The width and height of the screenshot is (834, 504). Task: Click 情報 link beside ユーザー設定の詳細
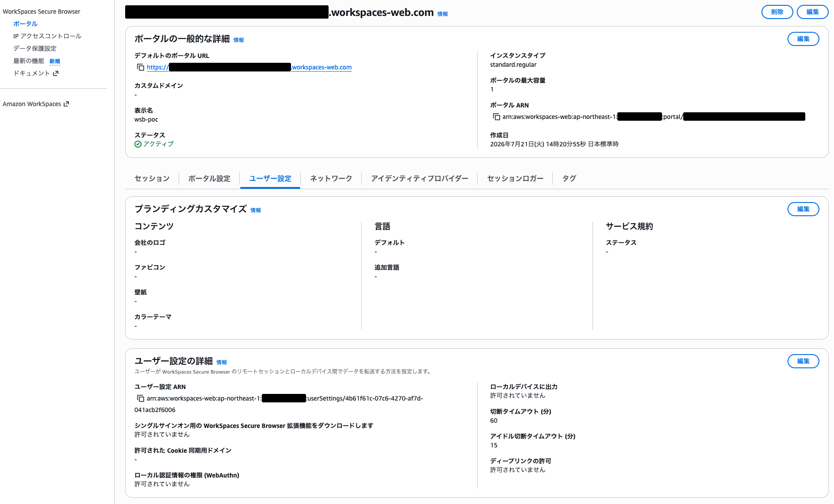222,363
